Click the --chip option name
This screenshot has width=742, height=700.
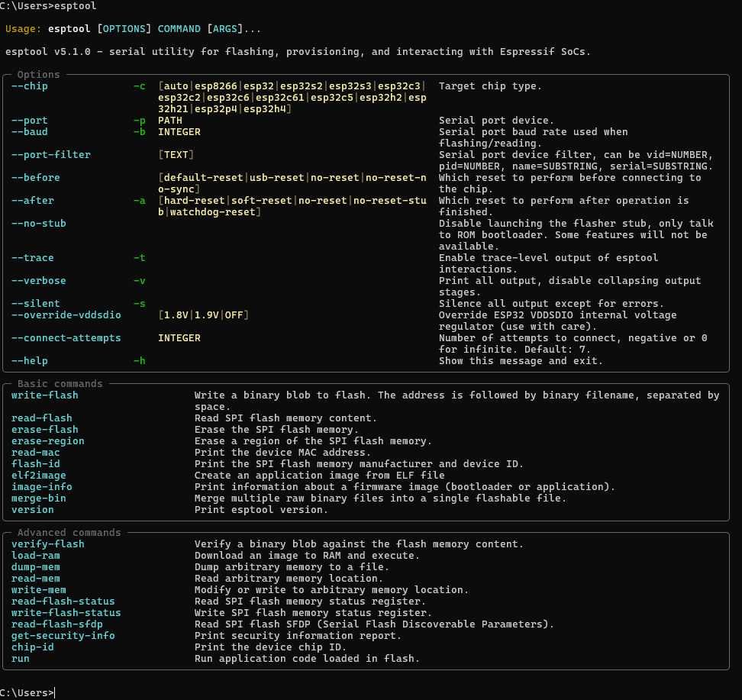click(29, 86)
